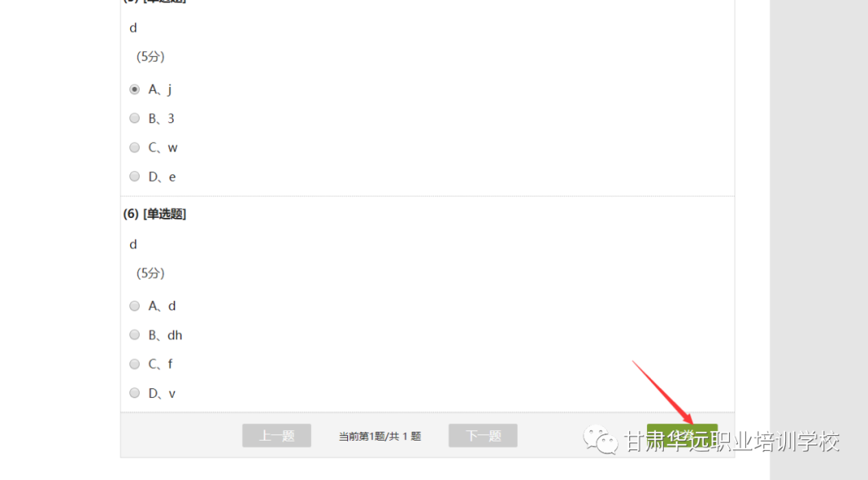Screen dimensions: 868x480
Task: Choose radio option B '3'
Action: tap(134, 118)
